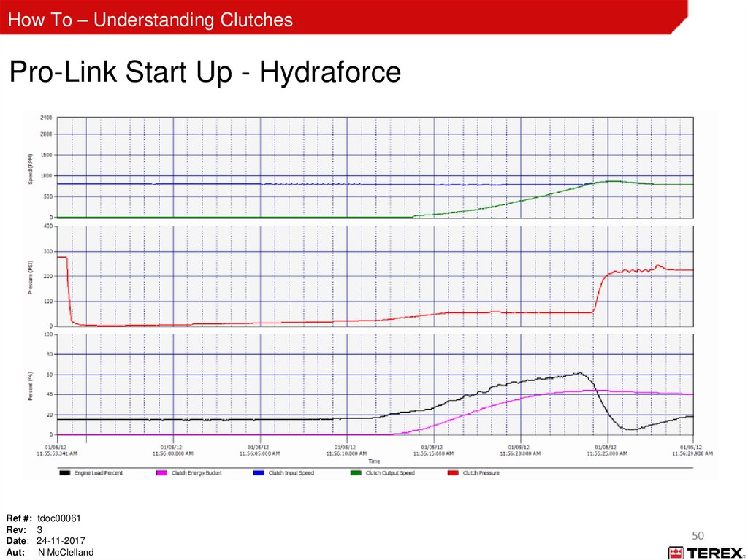Click the 'How To – Understanding Clutches' header
This screenshot has height=560, width=748.
coord(150,20)
